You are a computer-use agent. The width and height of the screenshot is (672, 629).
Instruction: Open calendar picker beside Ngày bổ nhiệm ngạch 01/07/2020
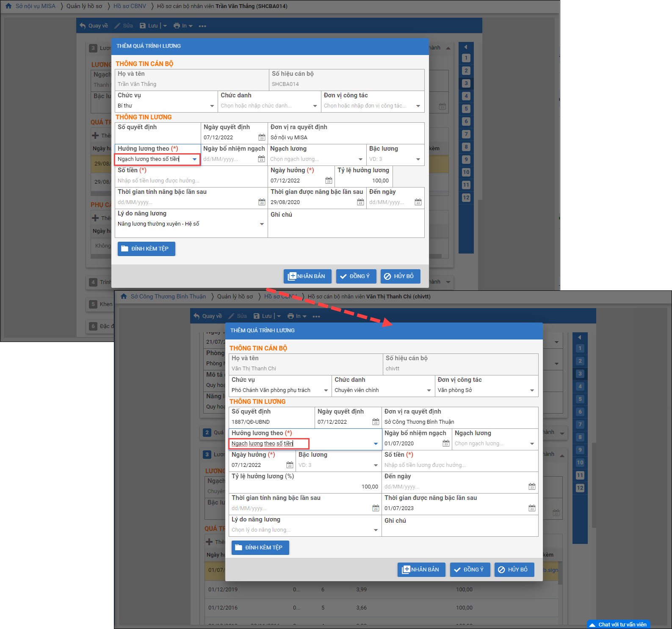(x=446, y=443)
